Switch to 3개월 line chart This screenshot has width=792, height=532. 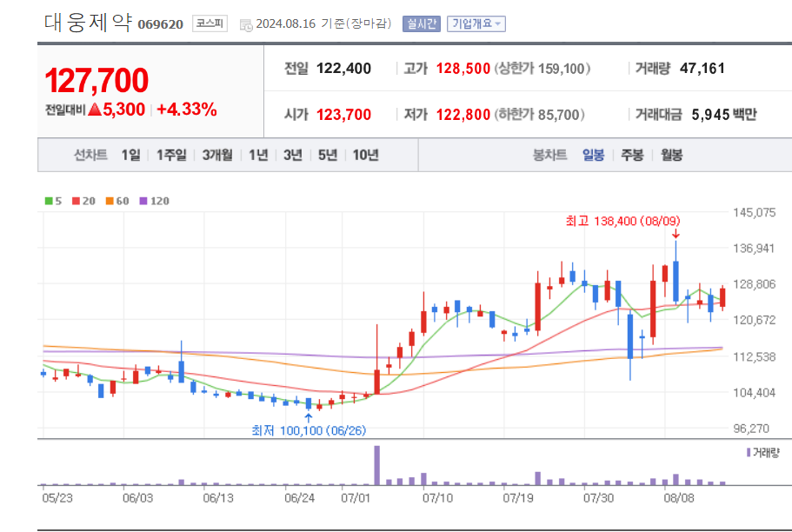click(217, 155)
